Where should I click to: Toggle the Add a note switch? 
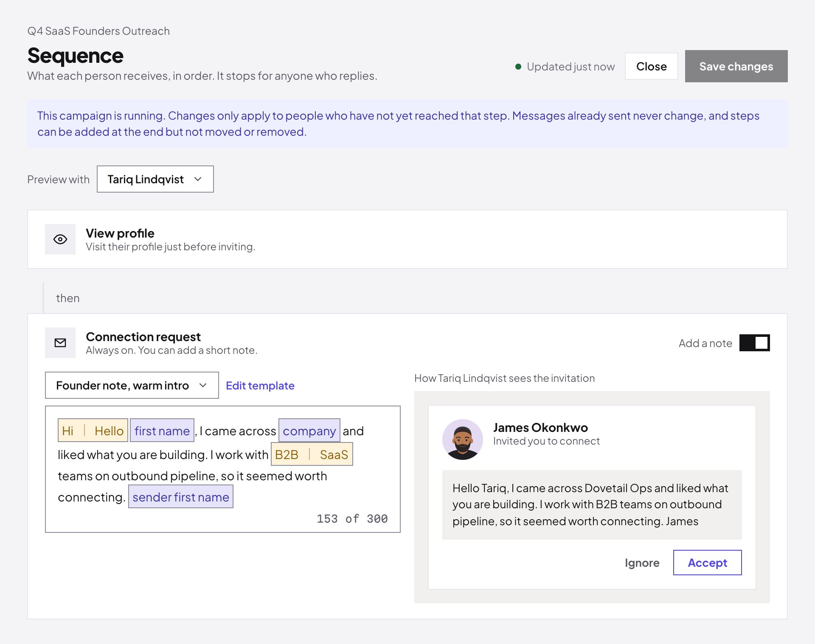click(754, 343)
